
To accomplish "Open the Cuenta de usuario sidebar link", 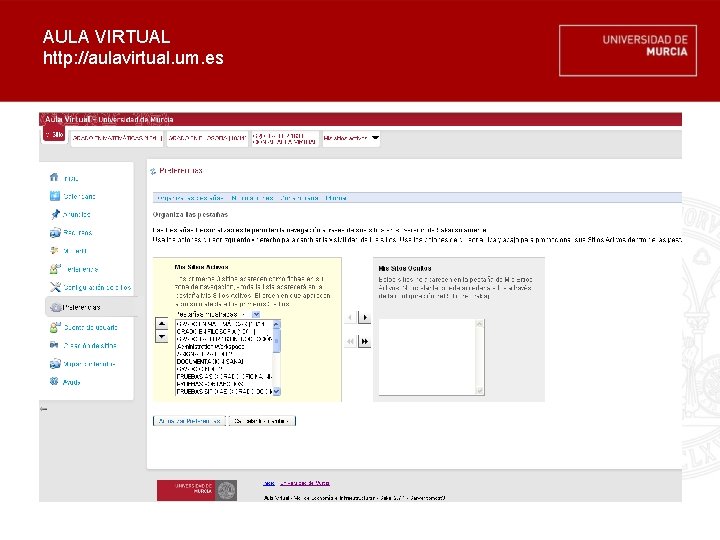I will point(90,327).
